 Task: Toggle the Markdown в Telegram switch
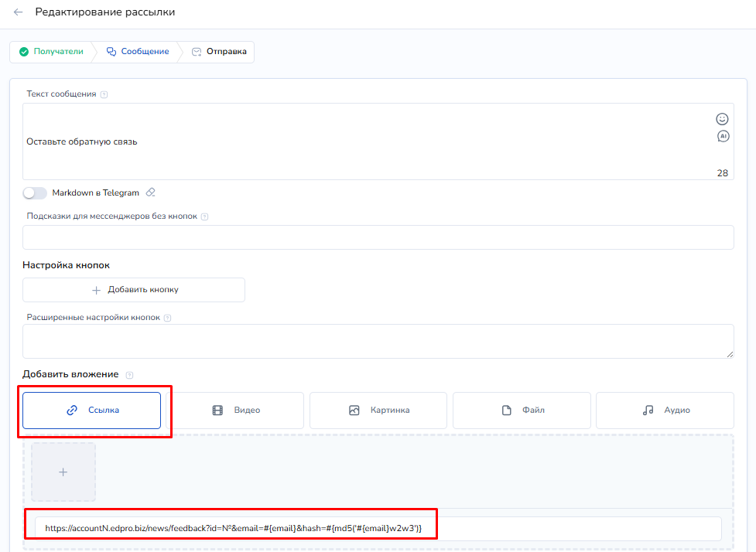[35, 193]
